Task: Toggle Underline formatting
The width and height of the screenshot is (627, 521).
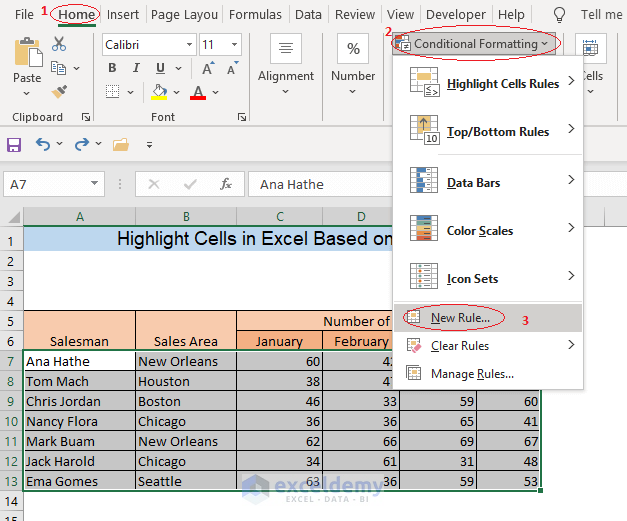Action: click(158, 68)
